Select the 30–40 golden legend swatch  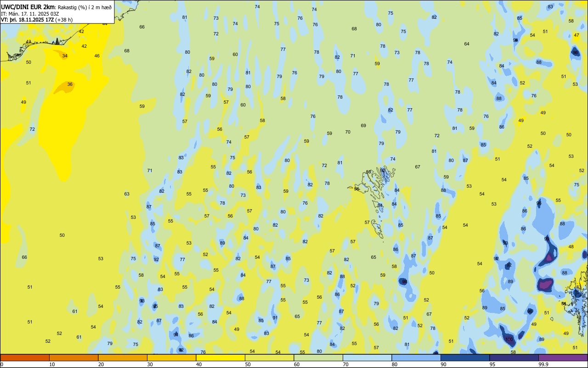click(x=171, y=357)
